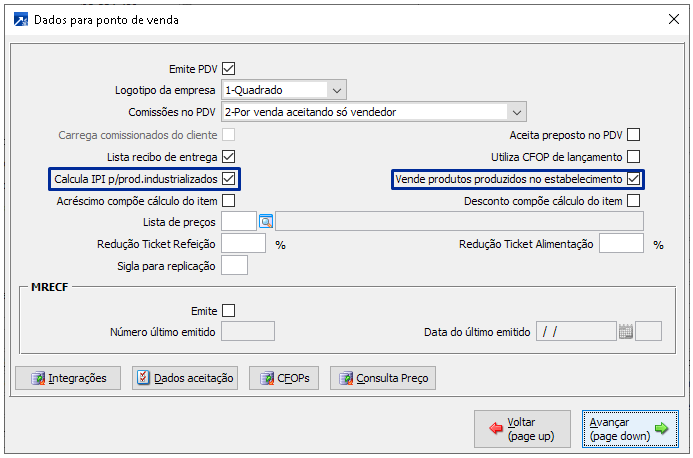Click the 'Sigla para replicação' label

click(x=166, y=266)
